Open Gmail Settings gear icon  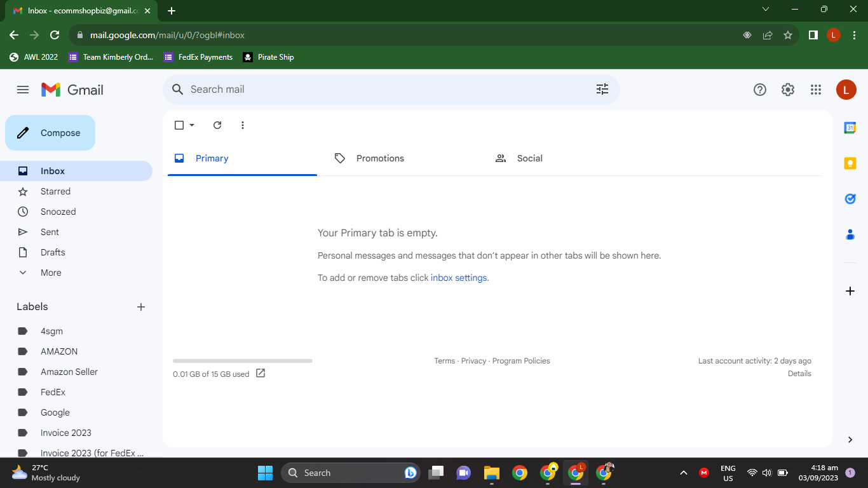point(788,90)
